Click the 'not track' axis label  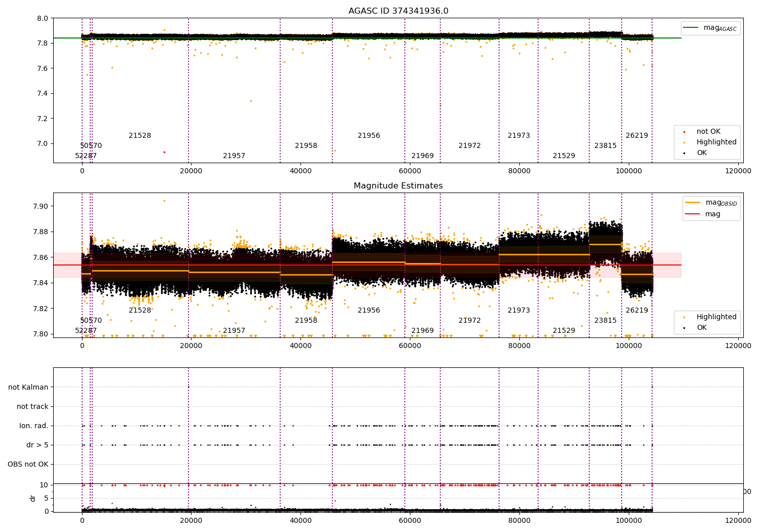(32, 406)
